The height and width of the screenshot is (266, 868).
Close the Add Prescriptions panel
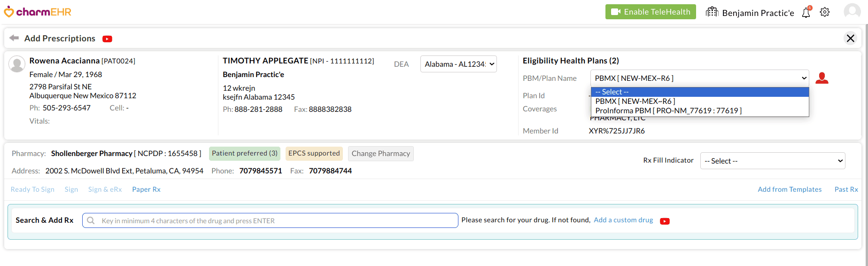pyautogui.click(x=851, y=38)
